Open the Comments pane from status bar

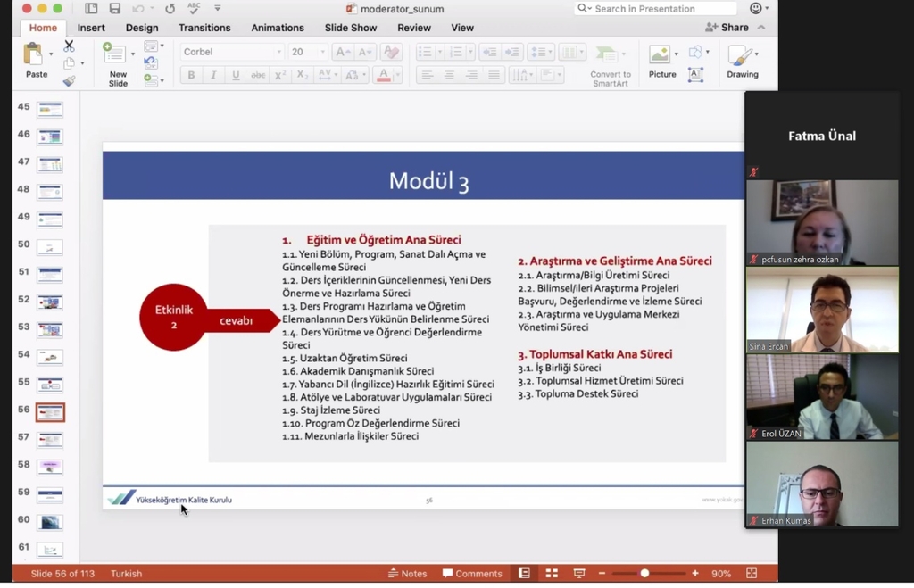[472, 574]
